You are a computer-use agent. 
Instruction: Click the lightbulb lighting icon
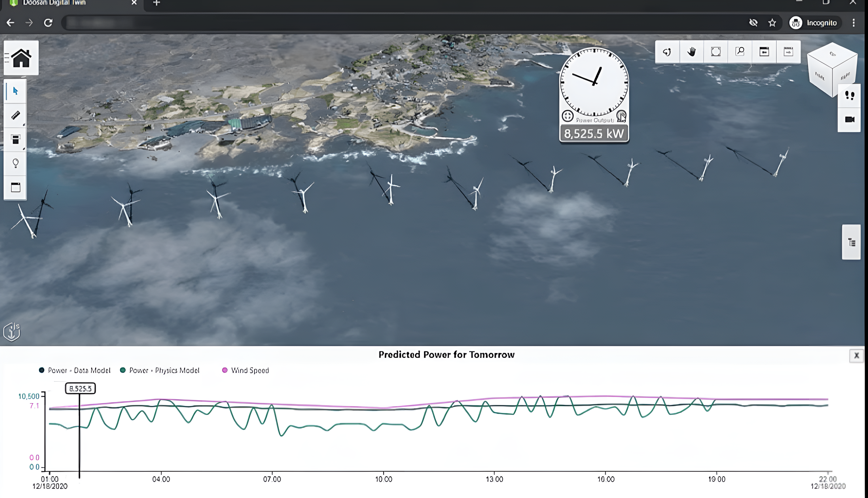15,163
